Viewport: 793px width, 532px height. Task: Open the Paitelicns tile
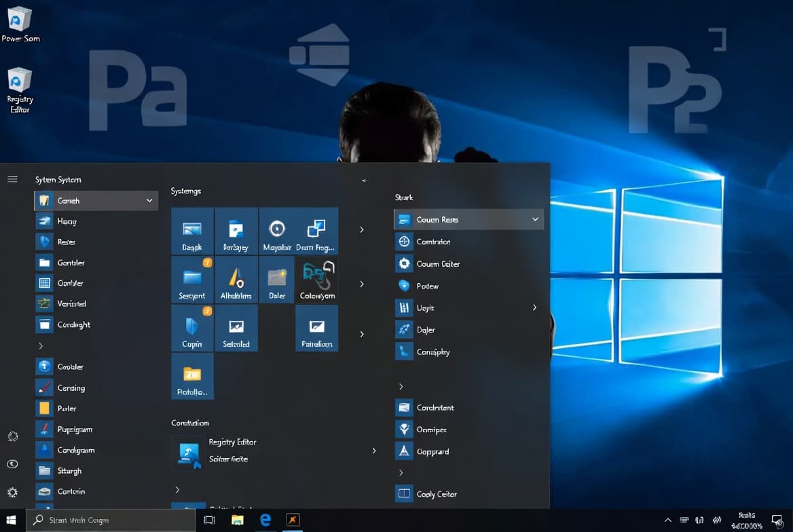(x=316, y=328)
